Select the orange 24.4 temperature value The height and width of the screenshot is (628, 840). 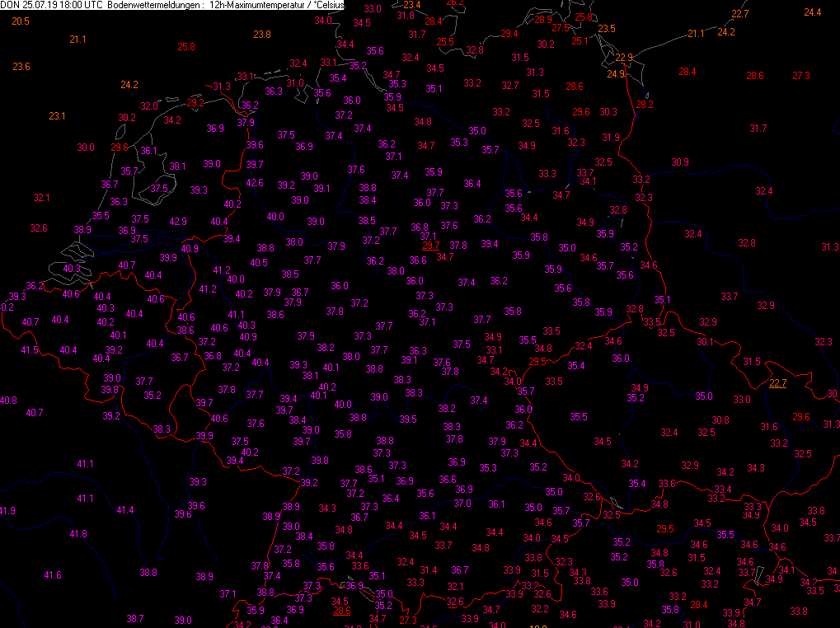pos(813,12)
